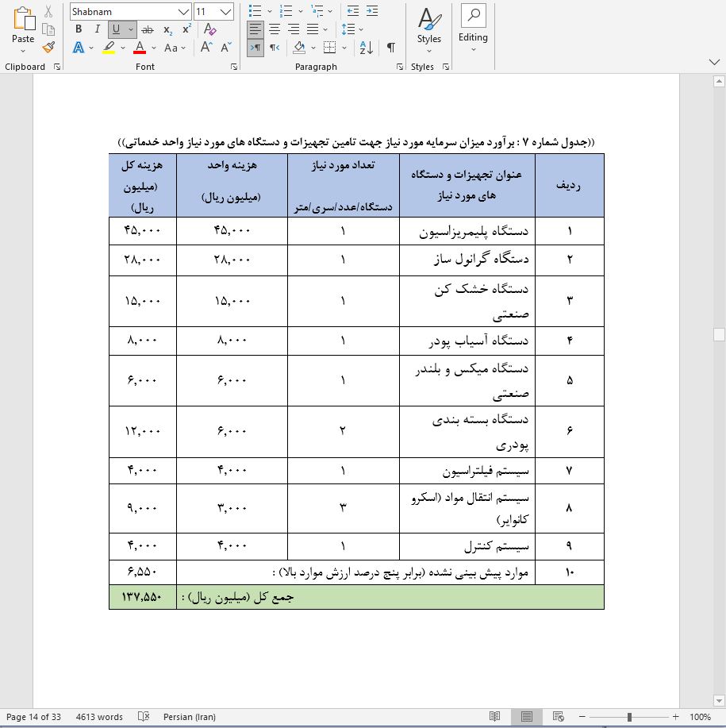
Task: Open the line spacing options dropdown
Action: 360,29
